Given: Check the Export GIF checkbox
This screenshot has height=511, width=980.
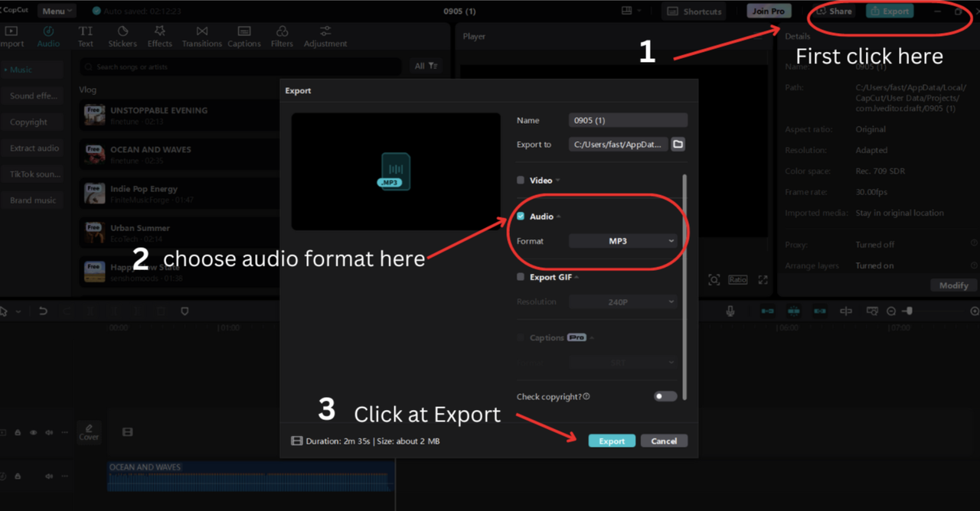Looking at the screenshot, I should [x=521, y=277].
